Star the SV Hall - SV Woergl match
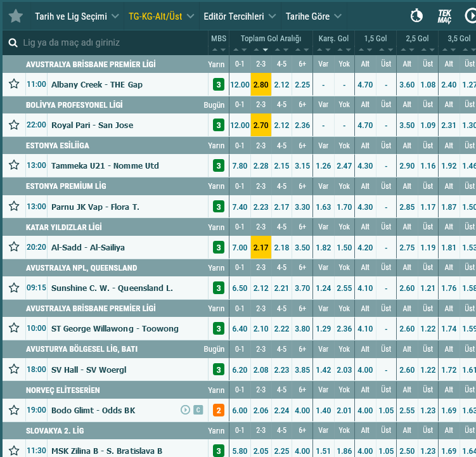This screenshot has width=476, height=457. [x=14, y=370]
